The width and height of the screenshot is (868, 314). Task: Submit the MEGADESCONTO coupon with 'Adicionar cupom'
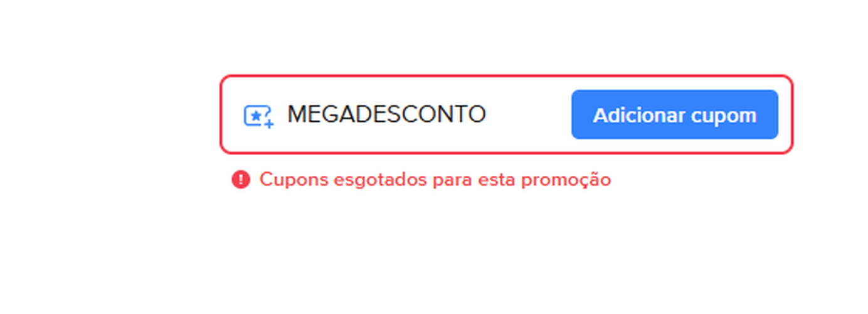(674, 114)
